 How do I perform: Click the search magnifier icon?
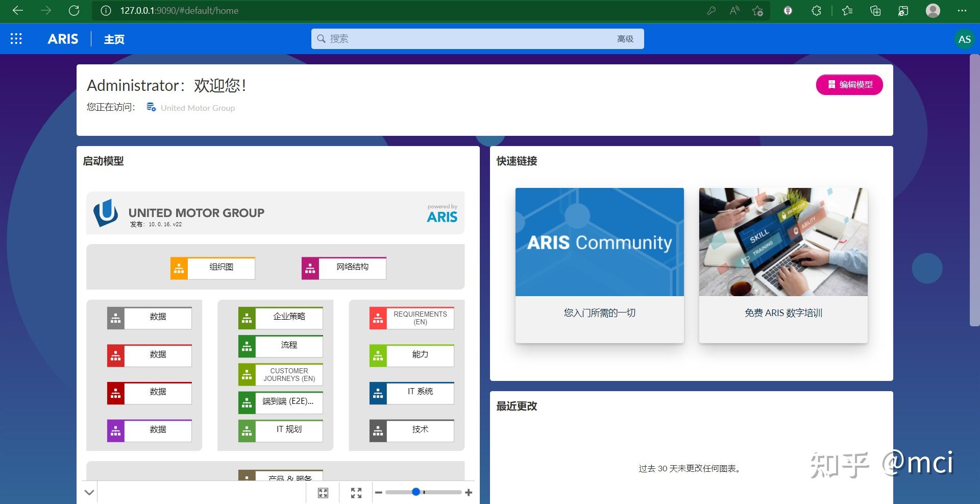(321, 39)
